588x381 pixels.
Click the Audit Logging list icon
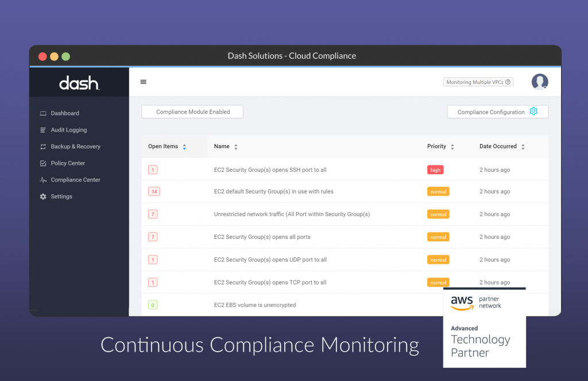click(43, 130)
